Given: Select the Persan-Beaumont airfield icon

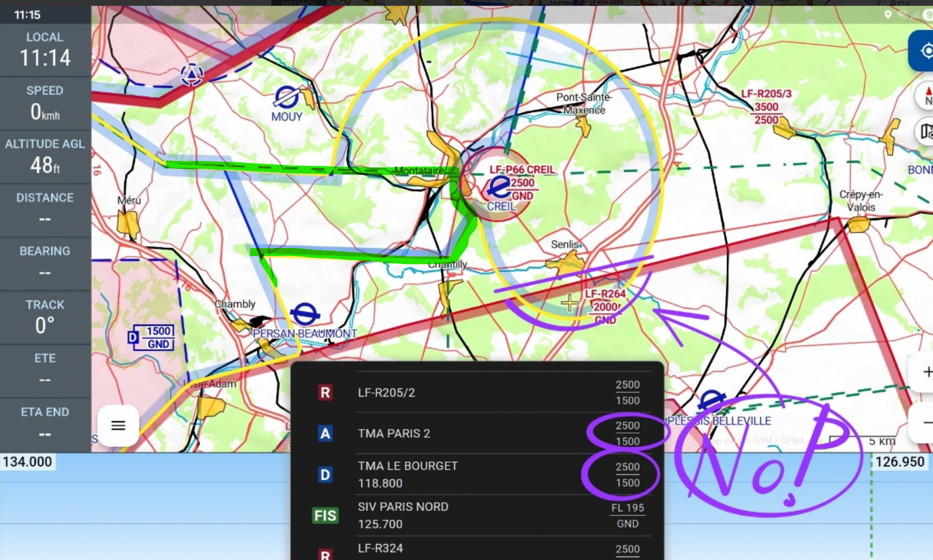Looking at the screenshot, I should 305,314.
